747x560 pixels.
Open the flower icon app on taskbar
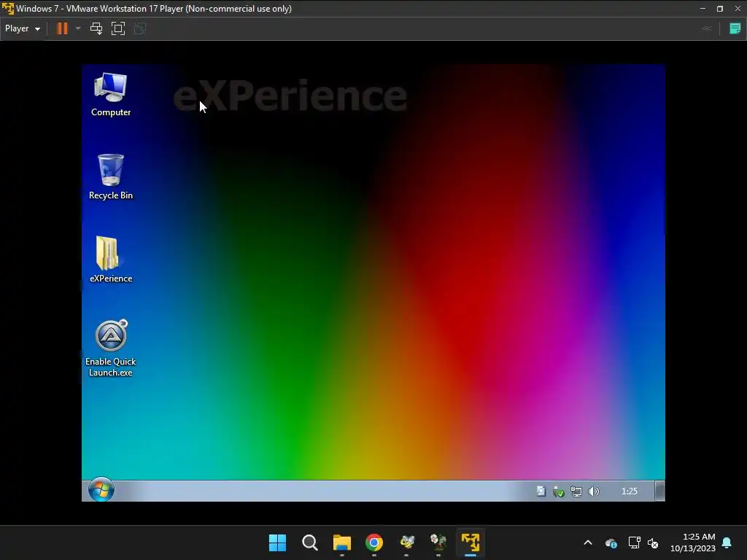click(438, 542)
